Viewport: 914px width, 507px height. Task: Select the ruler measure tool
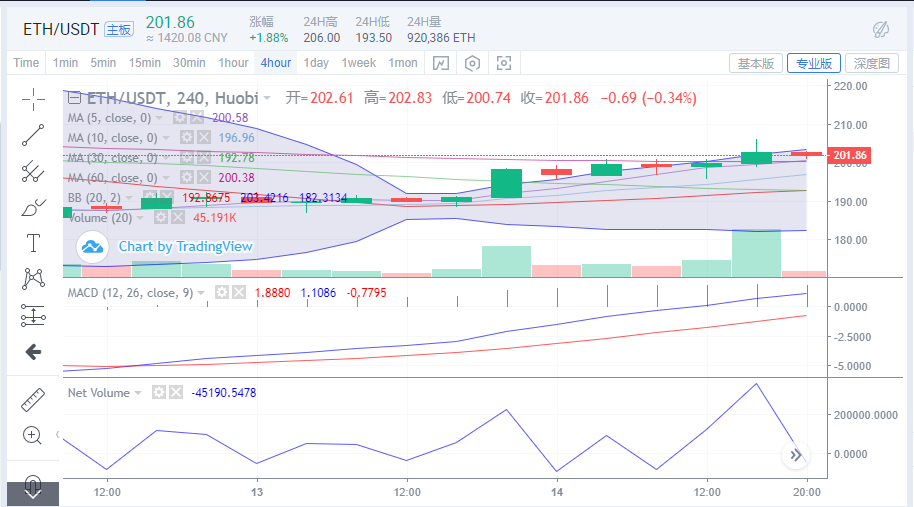[33, 400]
